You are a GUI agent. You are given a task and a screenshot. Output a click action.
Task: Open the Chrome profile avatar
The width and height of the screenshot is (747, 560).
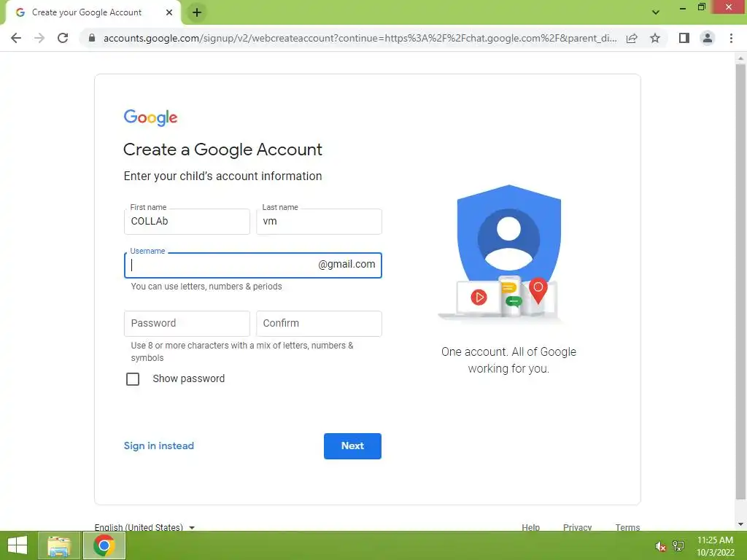(x=708, y=38)
